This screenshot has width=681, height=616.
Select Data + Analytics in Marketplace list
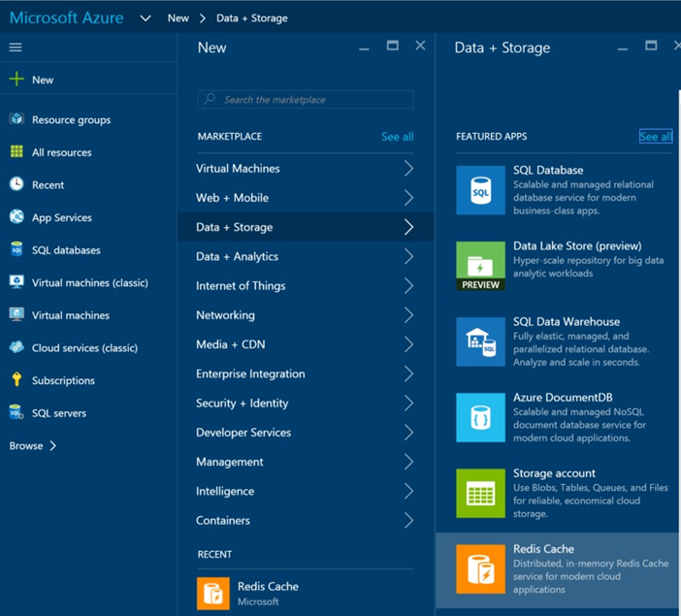tap(237, 257)
